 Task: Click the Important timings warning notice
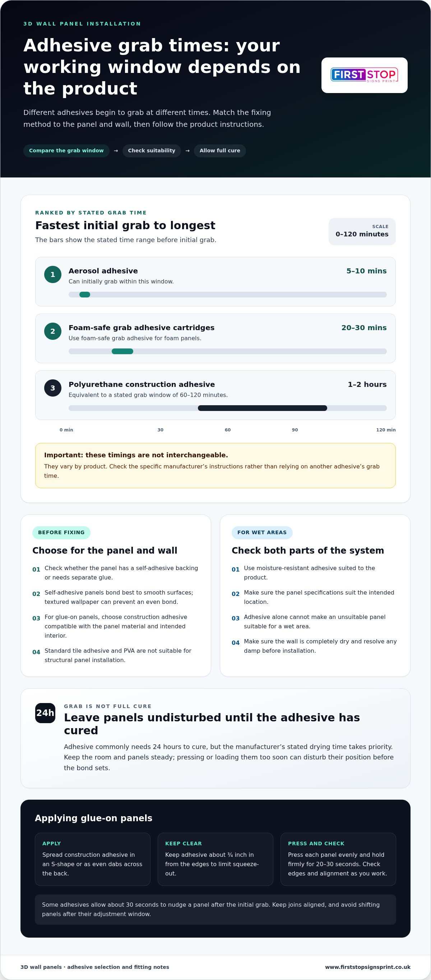click(215, 465)
